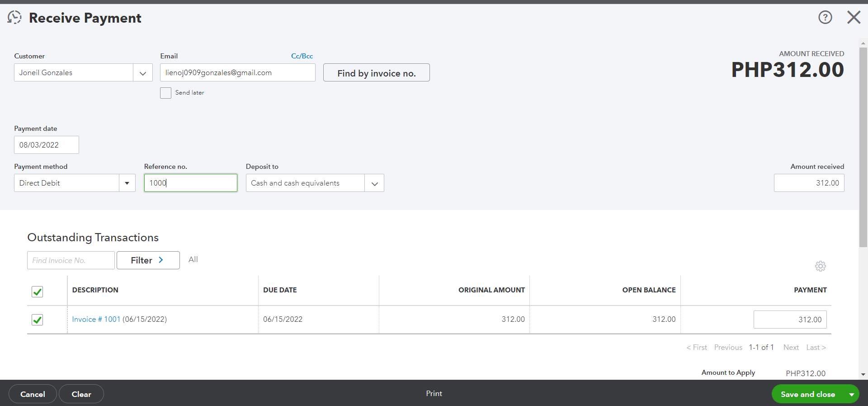The width and height of the screenshot is (868, 406).
Task: Close the Receive Payment window
Action: coord(854,18)
